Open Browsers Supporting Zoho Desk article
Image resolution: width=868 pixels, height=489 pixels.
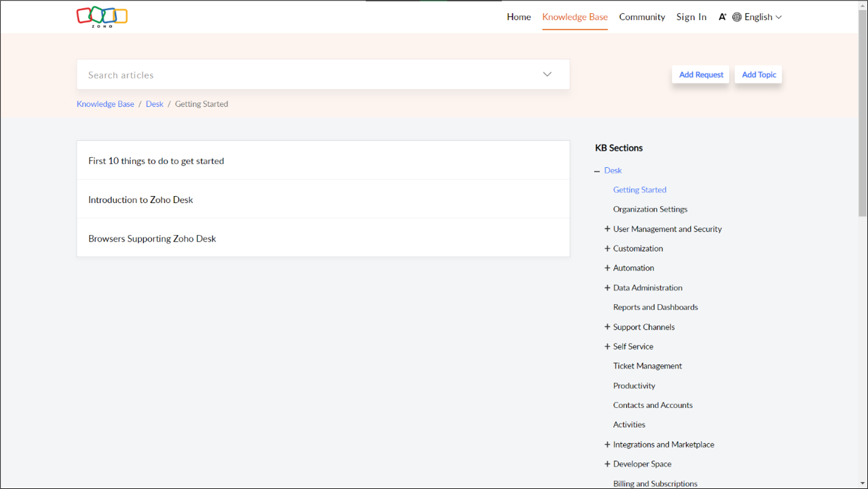(x=323, y=238)
